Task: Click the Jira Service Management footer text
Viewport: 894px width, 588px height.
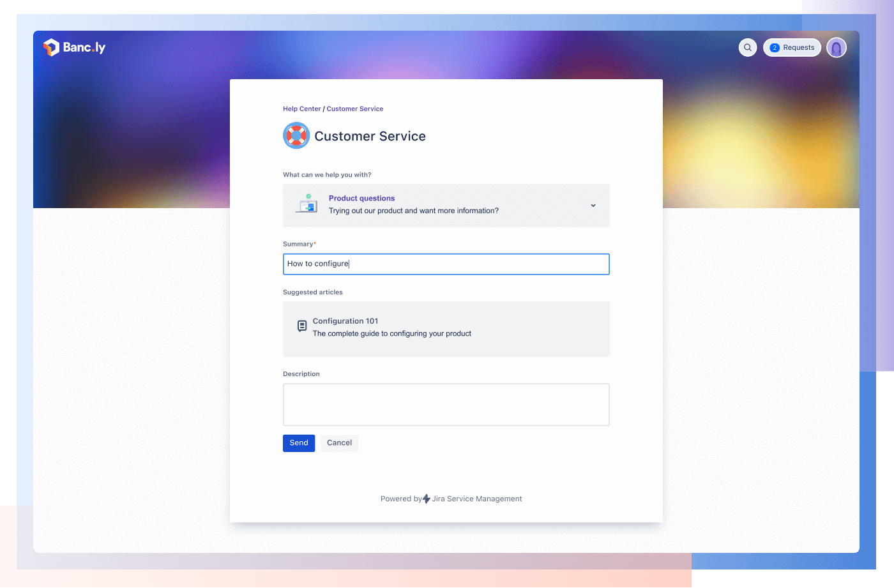Action: click(477, 499)
